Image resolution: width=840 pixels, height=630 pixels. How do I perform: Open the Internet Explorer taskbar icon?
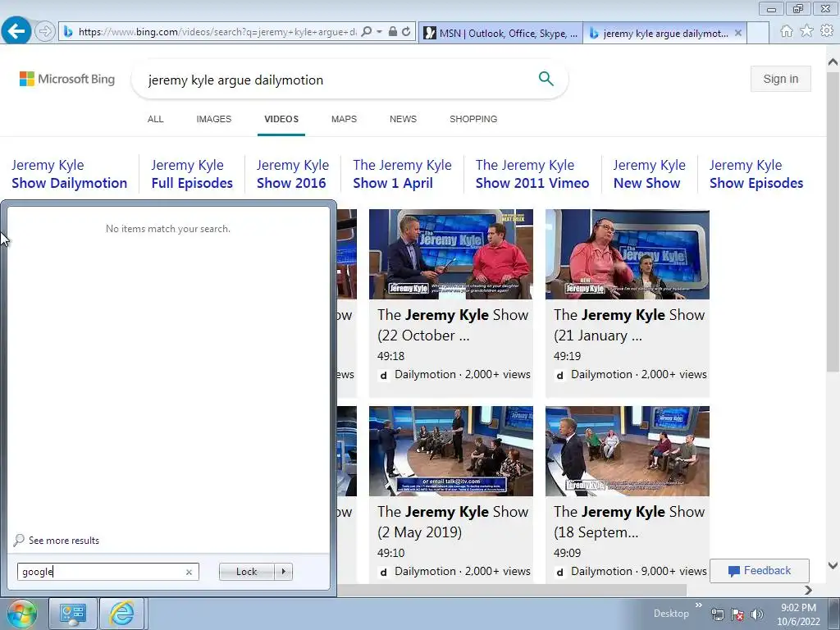[122, 614]
